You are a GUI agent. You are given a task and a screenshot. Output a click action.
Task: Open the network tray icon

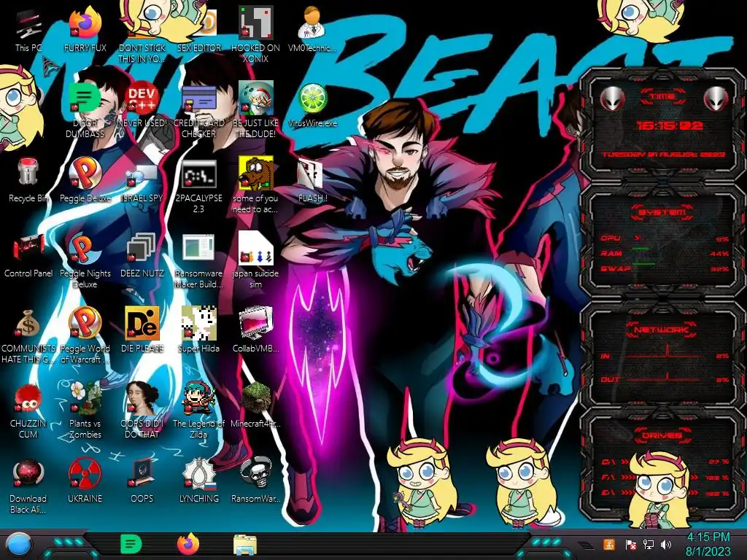pos(648,544)
